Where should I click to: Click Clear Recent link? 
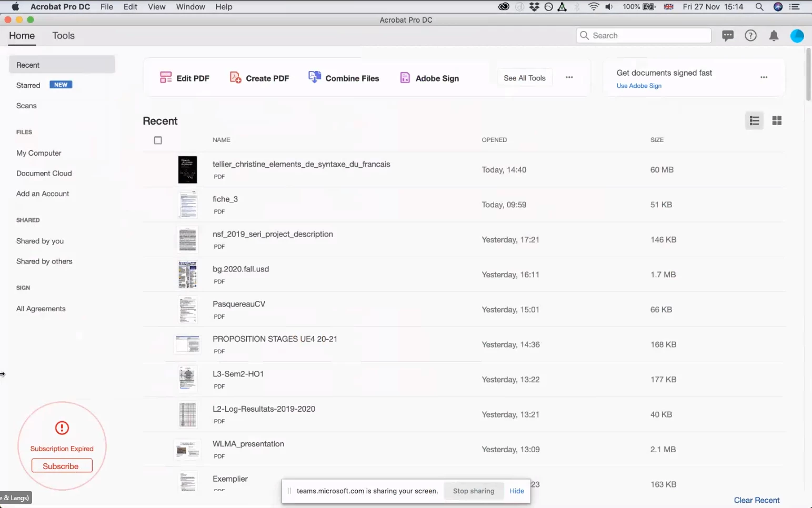click(757, 500)
